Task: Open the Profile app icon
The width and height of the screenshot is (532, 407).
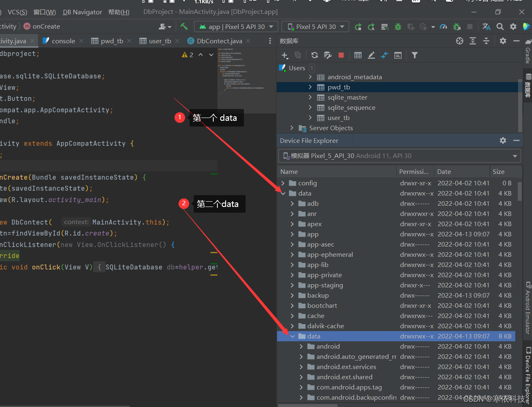Action: click(x=443, y=27)
